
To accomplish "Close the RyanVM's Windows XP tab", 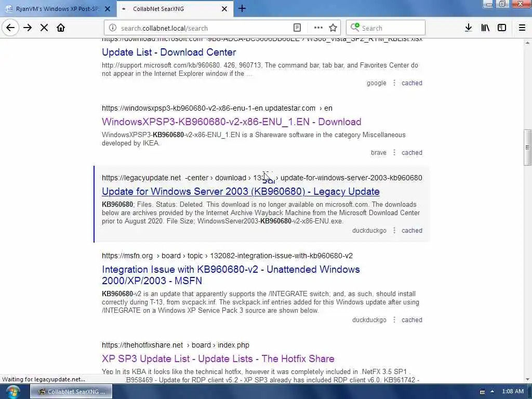I will tap(108, 9).
